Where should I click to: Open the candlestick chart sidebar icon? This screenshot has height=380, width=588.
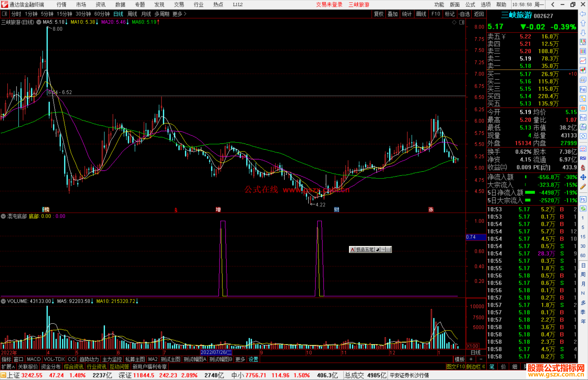click(x=583, y=70)
